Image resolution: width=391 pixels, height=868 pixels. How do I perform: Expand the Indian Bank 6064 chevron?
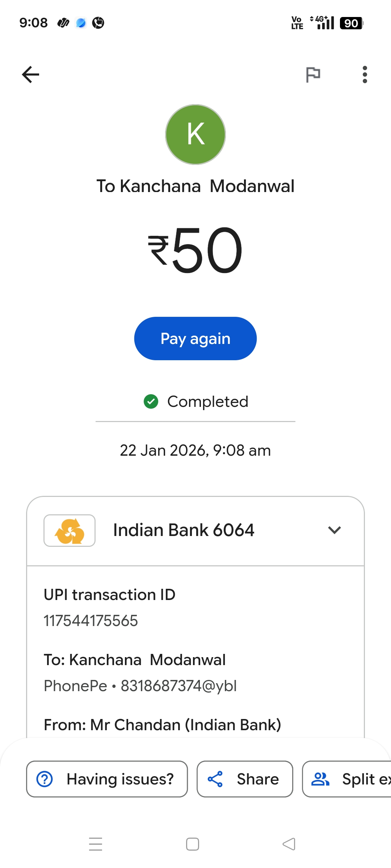click(x=334, y=530)
